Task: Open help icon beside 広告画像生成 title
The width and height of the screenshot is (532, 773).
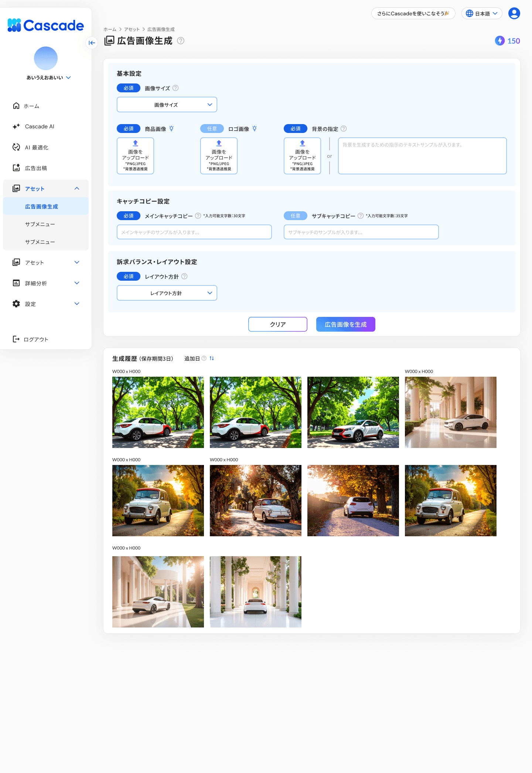Action: tap(181, 41)
